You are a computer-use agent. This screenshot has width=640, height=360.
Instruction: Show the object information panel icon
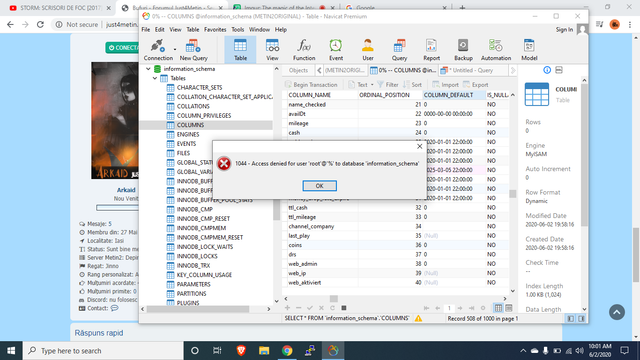click(547, 70)
